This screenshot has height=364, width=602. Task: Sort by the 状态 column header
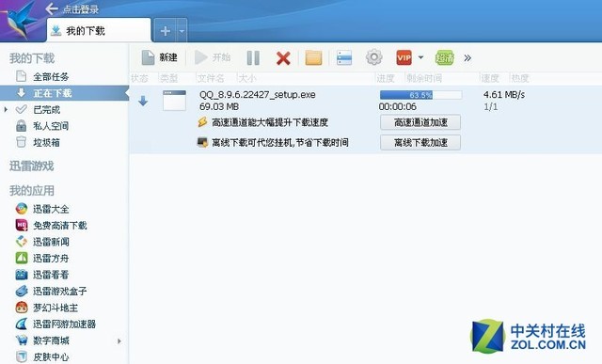(139, 78)
